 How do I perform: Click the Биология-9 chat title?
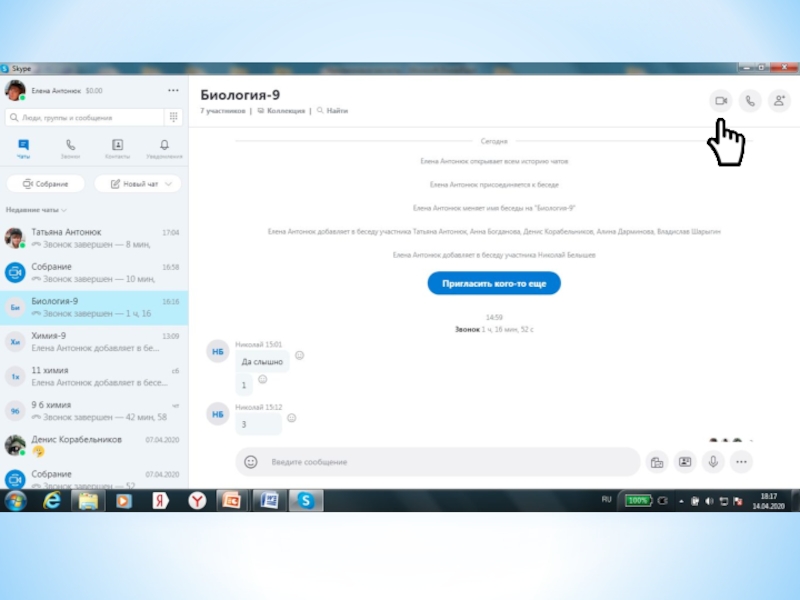point(240,95)
